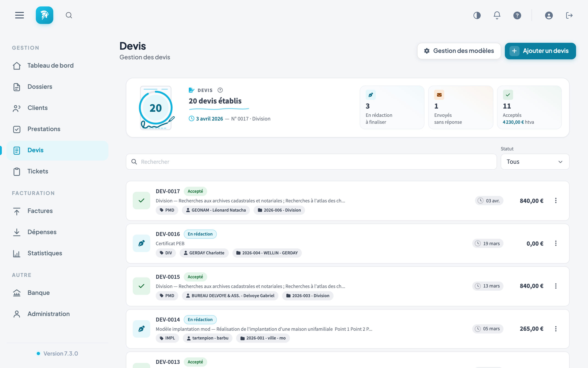
Task: Open user account profile icon
Action: click(x=549, y=16)
